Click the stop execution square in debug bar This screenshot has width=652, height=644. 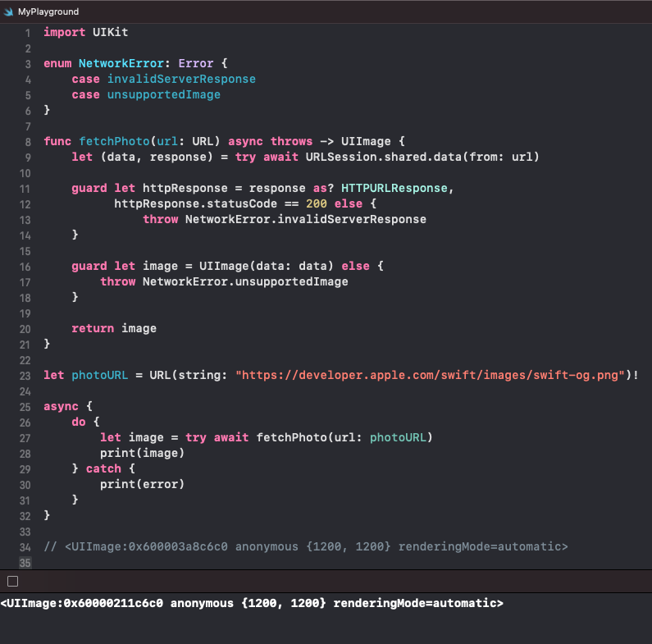tap(12, 581)
